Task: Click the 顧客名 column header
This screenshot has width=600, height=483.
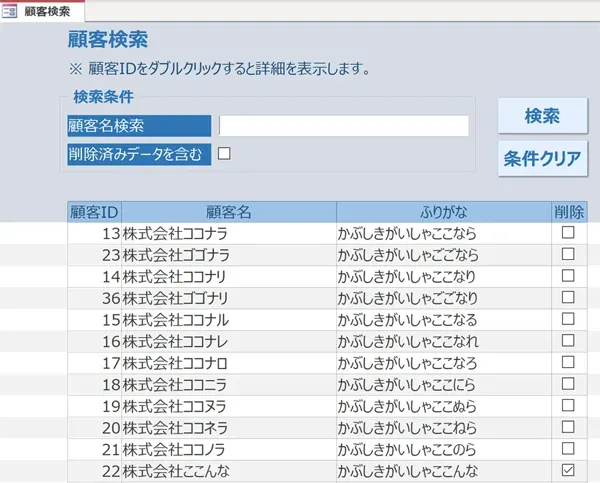Action: 228,211
